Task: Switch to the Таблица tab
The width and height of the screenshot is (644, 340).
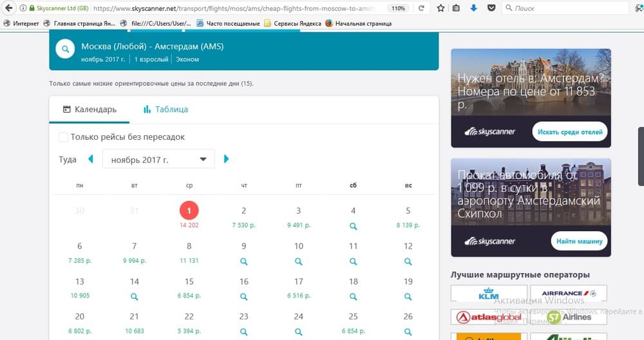Action: tap(166, 109)
